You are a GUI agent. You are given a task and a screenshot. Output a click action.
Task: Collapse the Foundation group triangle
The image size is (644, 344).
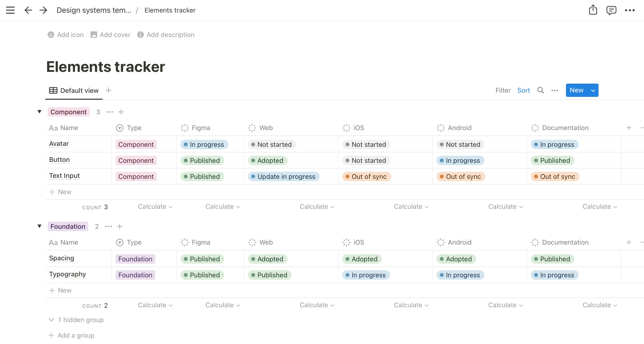[40, 226]
